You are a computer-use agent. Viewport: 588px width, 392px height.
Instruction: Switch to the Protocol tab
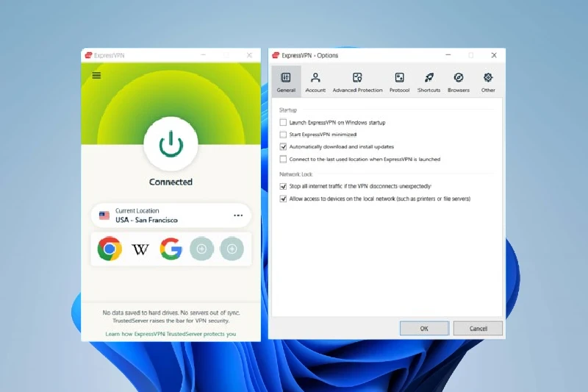click(399, 82)
